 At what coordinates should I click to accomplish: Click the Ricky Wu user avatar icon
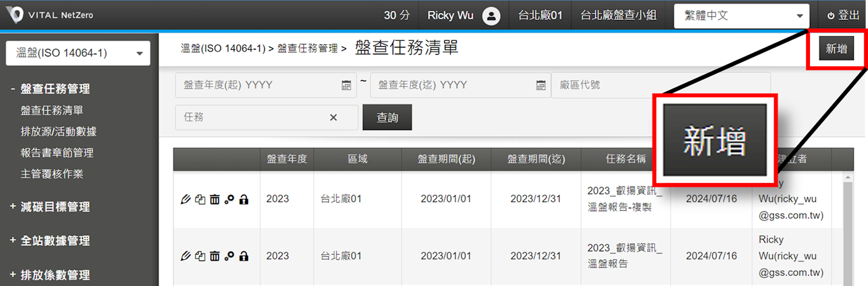tap(491, 16)
